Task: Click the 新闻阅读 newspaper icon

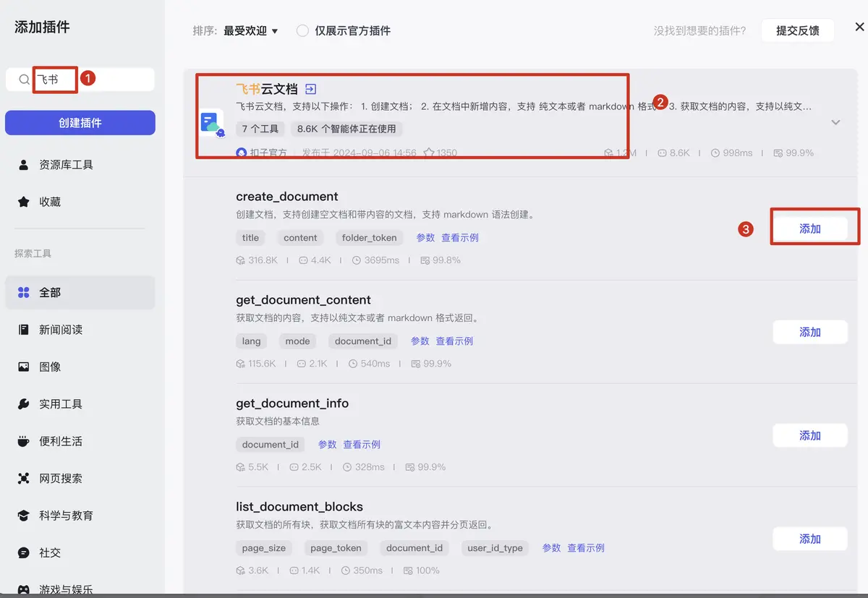Action: [24, 330]
